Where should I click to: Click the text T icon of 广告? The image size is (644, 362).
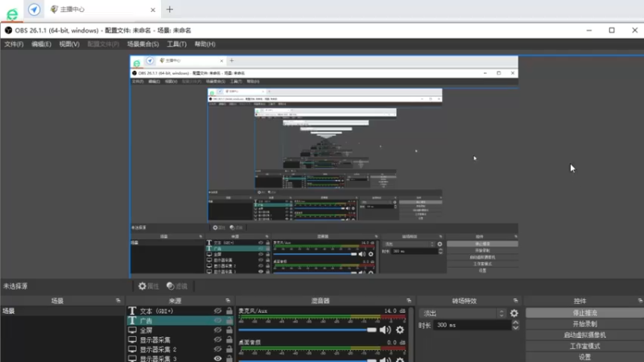point(132,320)
